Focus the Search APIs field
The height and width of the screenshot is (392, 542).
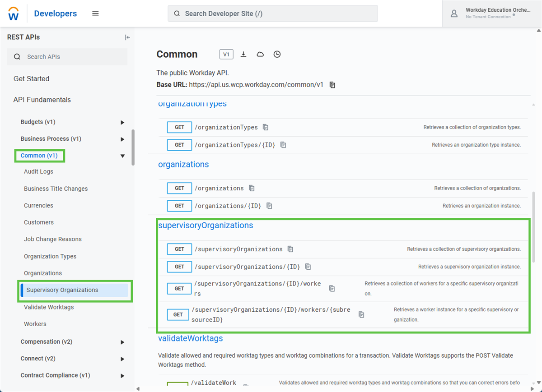(67, 57)
